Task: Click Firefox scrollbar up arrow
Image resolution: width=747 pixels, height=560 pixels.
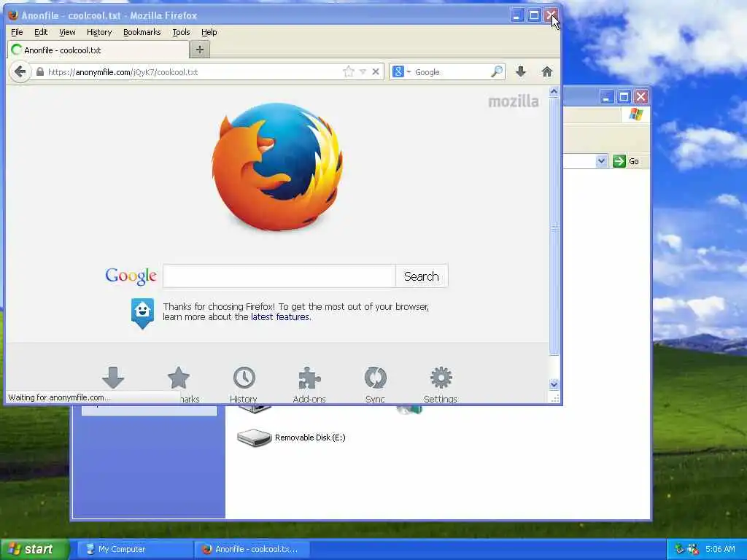Action: [x=554, y=91]
